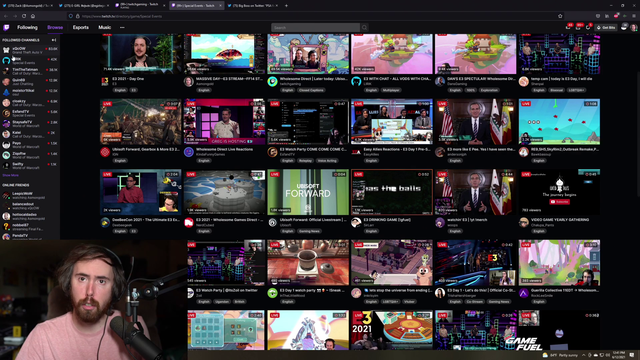
Task: Click KindaFunnyGames channel avatar icon
Action: tap(189, 152)
